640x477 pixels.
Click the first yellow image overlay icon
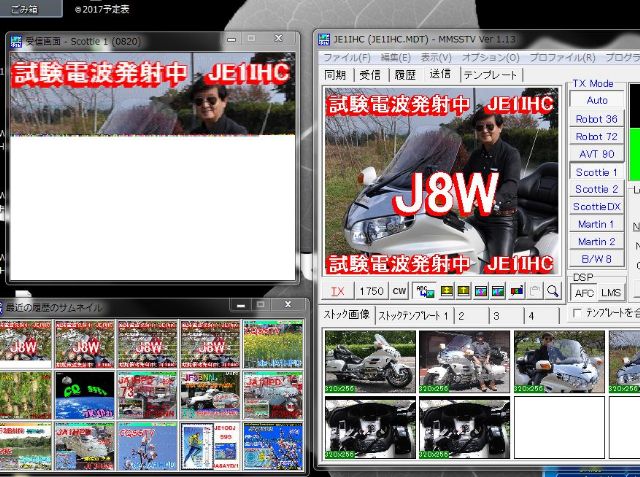point(443,291)
